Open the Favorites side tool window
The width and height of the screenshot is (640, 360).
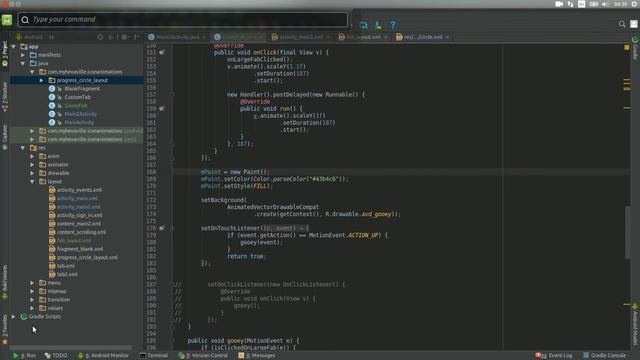point(4,329)
